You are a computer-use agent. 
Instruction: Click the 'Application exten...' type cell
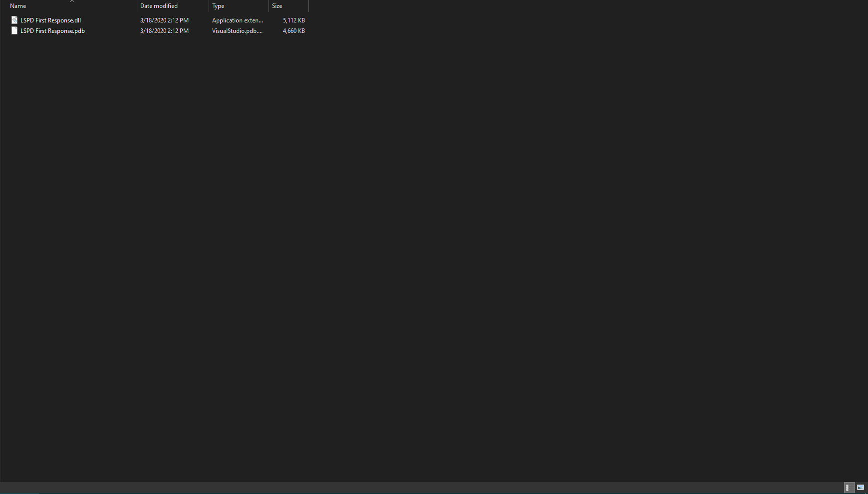pos(238,20)
